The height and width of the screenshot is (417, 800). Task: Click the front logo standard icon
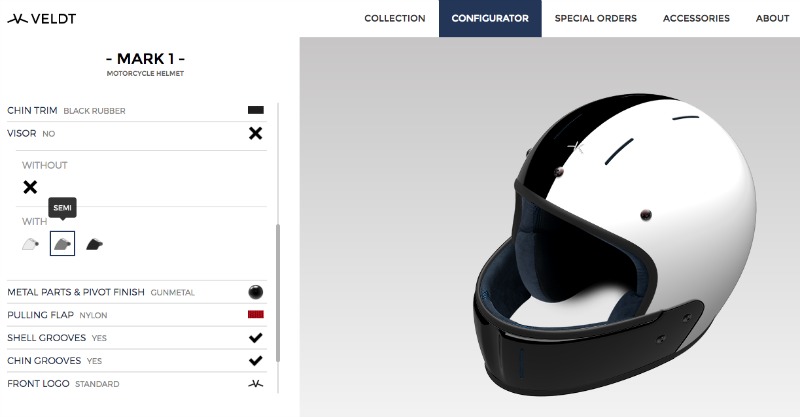tap(256, 383)
